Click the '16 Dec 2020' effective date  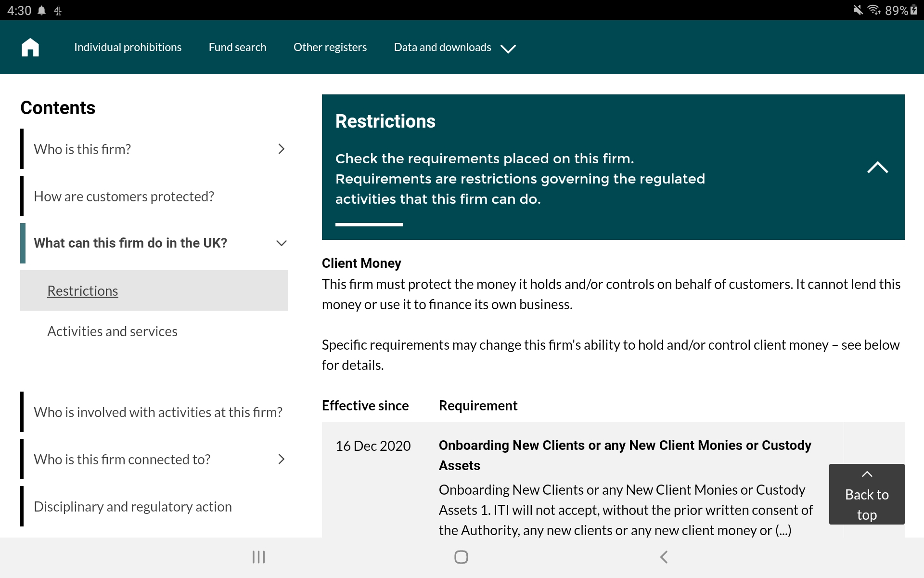tap(373, 446)
